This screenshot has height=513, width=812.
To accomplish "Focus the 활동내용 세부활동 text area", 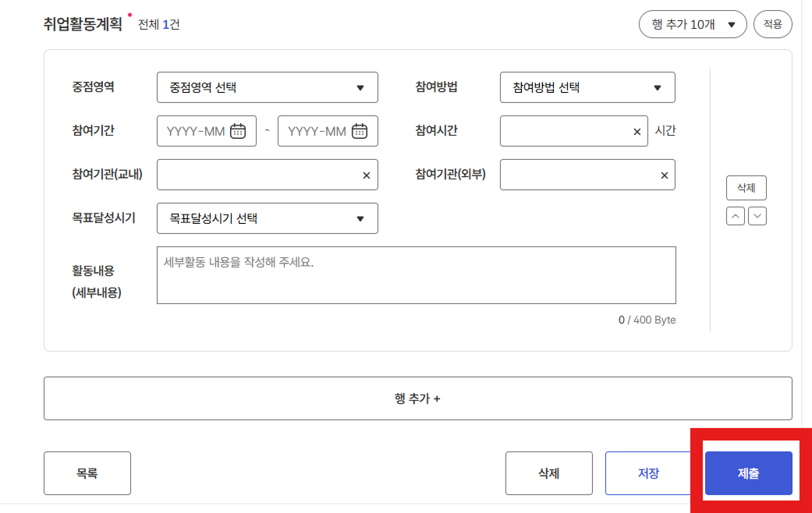I will click(416, 275).
